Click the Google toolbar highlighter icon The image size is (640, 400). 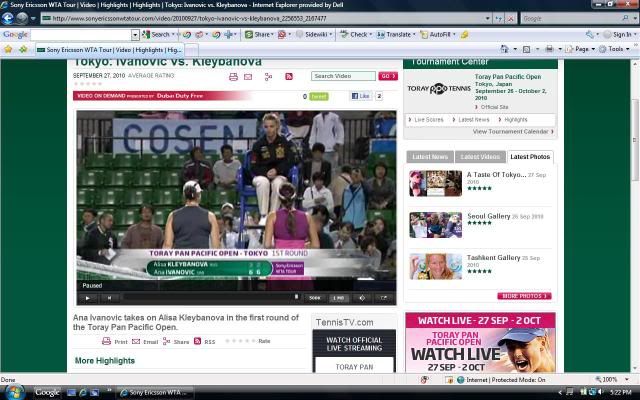pos(464,35)
